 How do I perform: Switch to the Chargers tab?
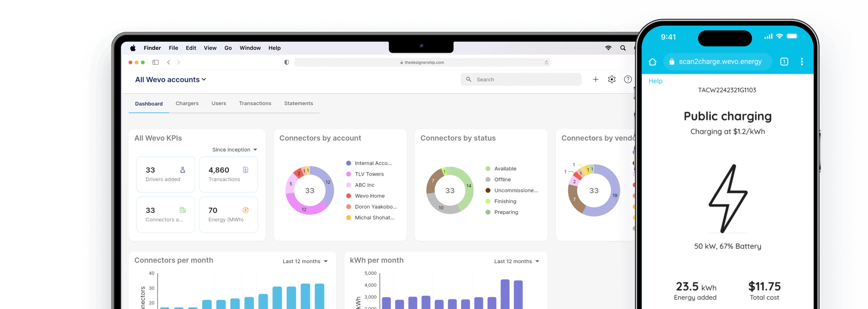click(x=187, y=104)
